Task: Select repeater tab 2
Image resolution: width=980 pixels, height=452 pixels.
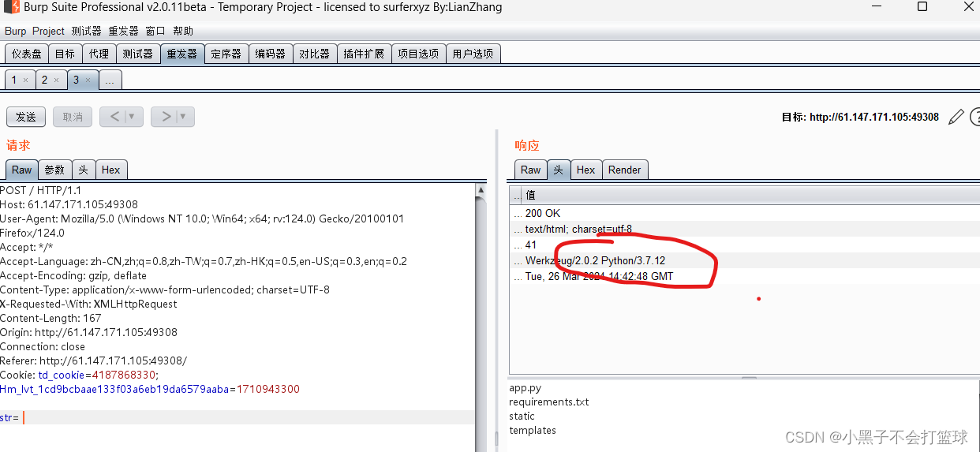Action: pyautogui.click(x=45, y=80)
